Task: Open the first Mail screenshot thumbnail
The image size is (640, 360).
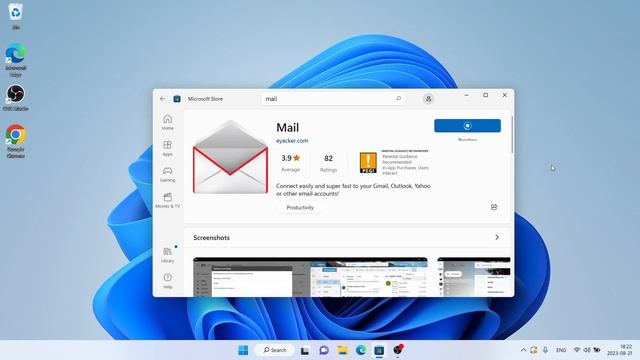Action: [x=310, y=277]
